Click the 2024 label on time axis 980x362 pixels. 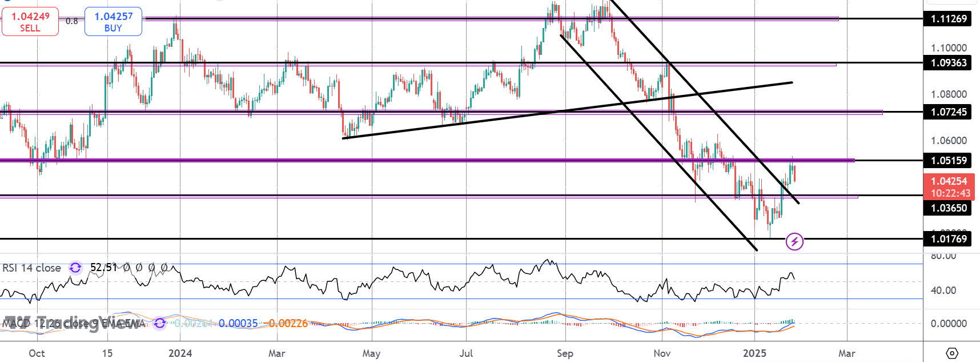tap(180, 353)
